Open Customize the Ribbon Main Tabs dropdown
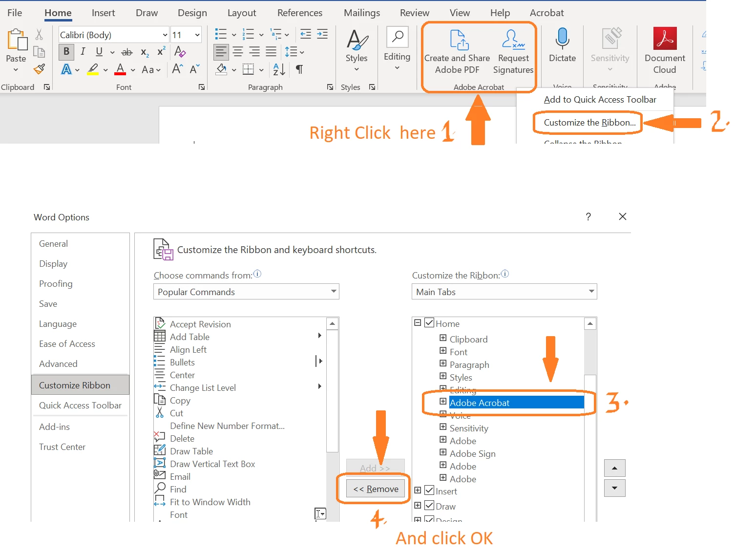Viewport: 756px width, 555px height. pos(504,292)
